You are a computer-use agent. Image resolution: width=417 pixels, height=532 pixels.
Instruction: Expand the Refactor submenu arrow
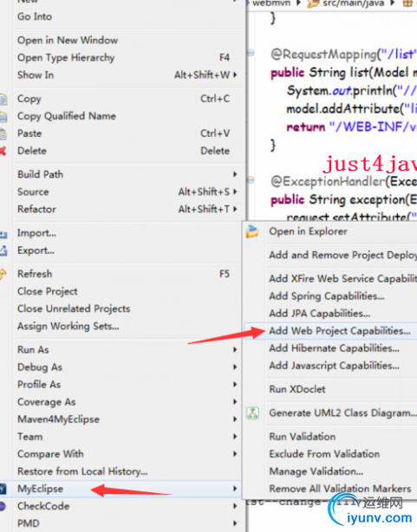click(x=235, y=209)
